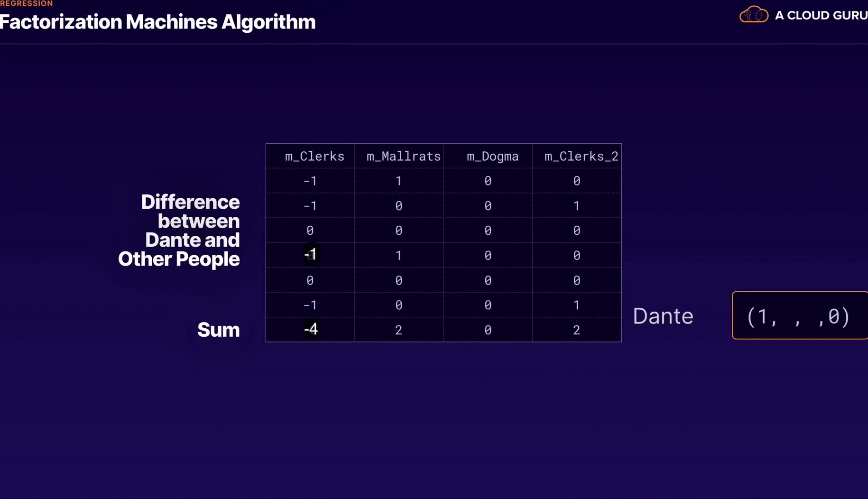Image resolution: width=868 pixels, height=499 pixels.
Task: Select the m_Mallrats column header
Action: click(403, 157)
